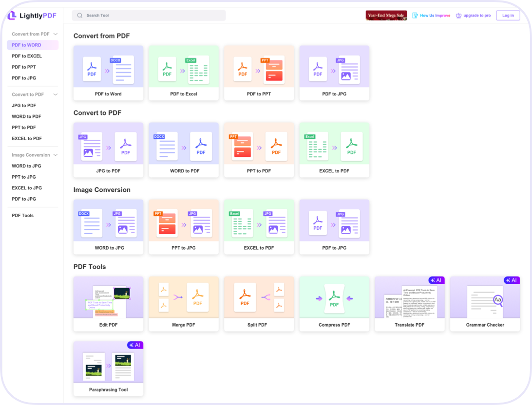Viewport: 532px width, 405px height.
Task: Collapse the Convert from PDF sidebar section
Action: [56, 34]
